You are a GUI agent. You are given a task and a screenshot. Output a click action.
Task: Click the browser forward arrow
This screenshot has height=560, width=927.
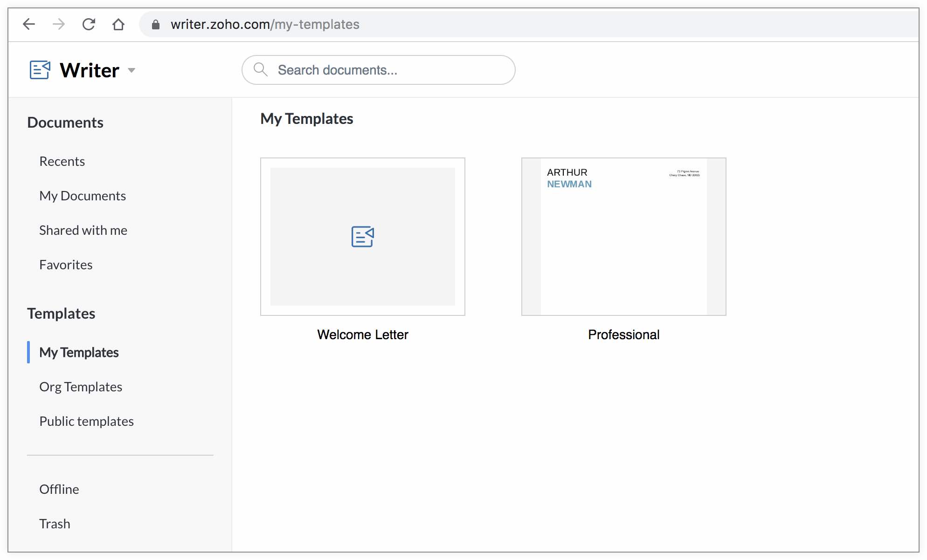click(59, 24)
